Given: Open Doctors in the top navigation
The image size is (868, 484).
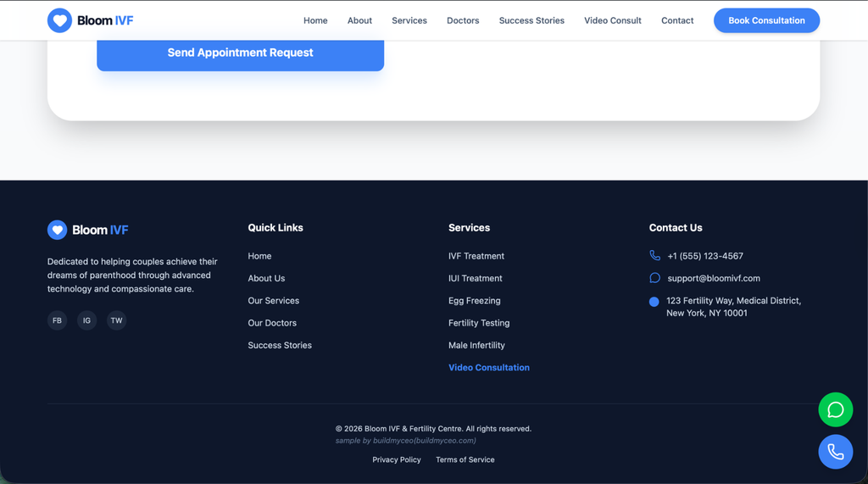Looking at the screenshot, I should coord(463,20).
